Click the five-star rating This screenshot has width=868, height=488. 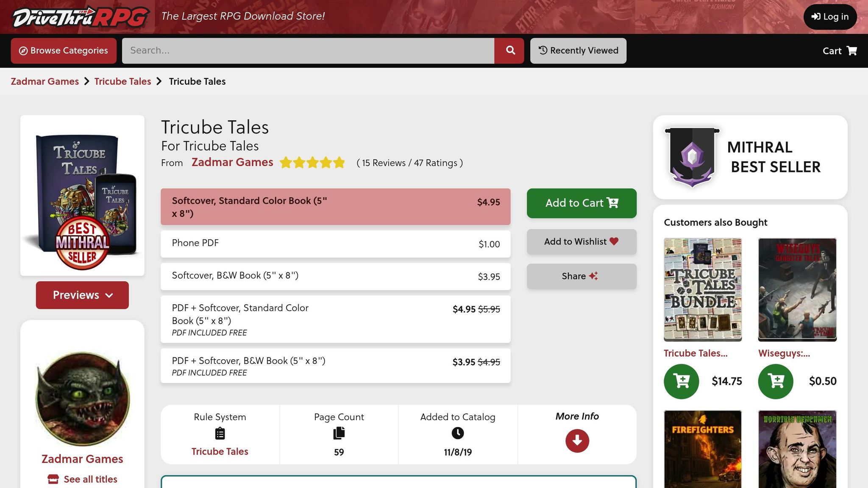312,163
